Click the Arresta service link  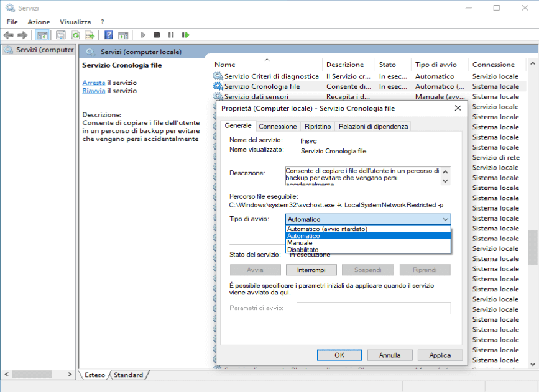pos(93,83)
